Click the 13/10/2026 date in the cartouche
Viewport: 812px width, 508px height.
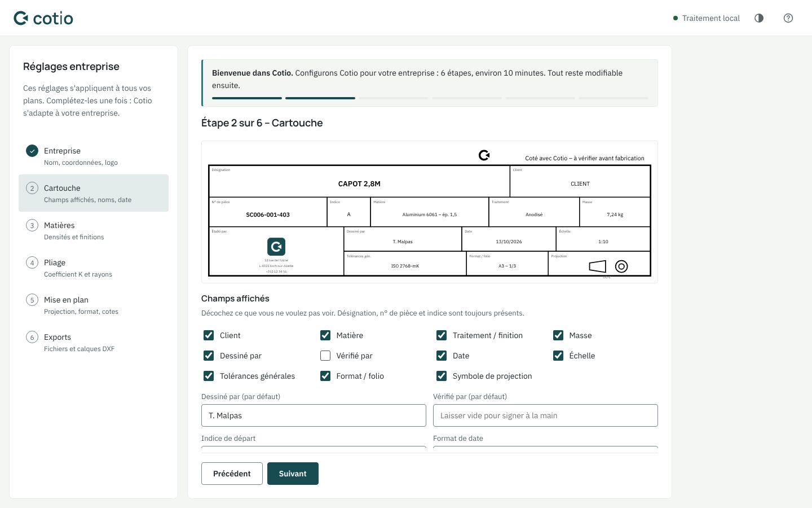[509, 242]
